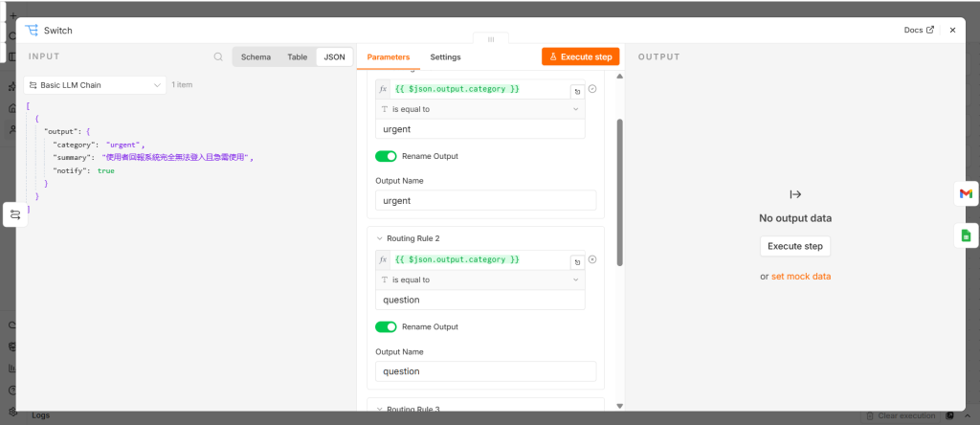Turn off Rename Output for the urgent rule

[x=387, y=156]
